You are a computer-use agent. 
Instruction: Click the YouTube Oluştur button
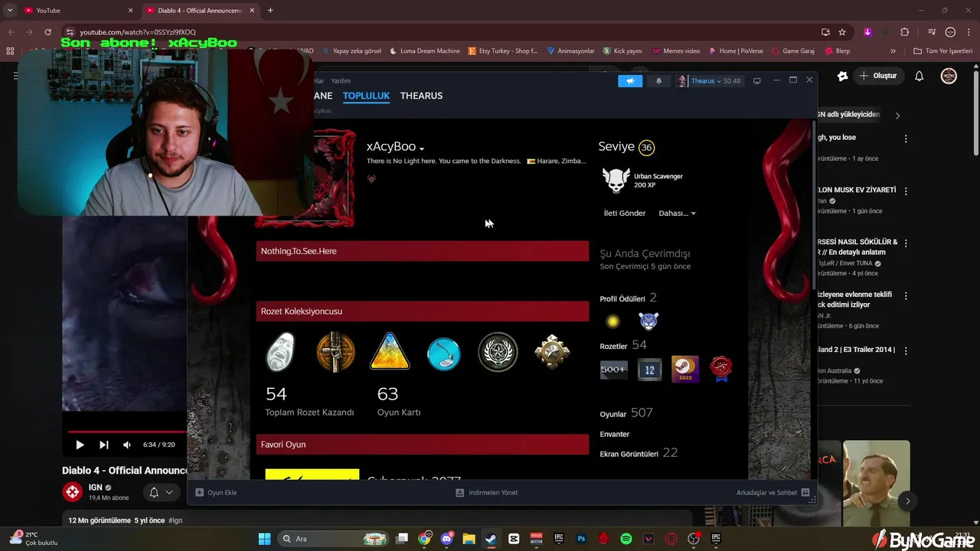[879, 76]
